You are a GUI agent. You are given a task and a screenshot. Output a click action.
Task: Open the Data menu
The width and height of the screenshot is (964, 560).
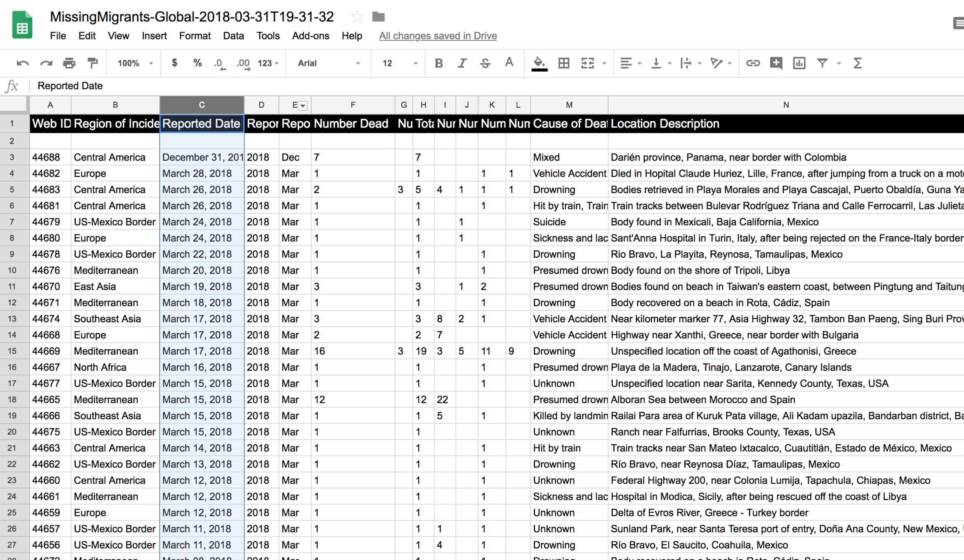(233, 36)
